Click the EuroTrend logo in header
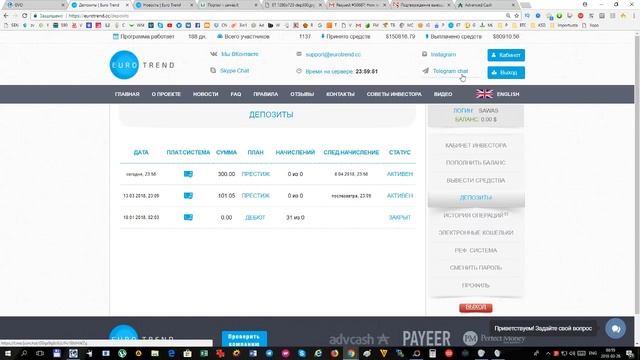This screenshot has width=640, height=360. click(x=142, y=65)
